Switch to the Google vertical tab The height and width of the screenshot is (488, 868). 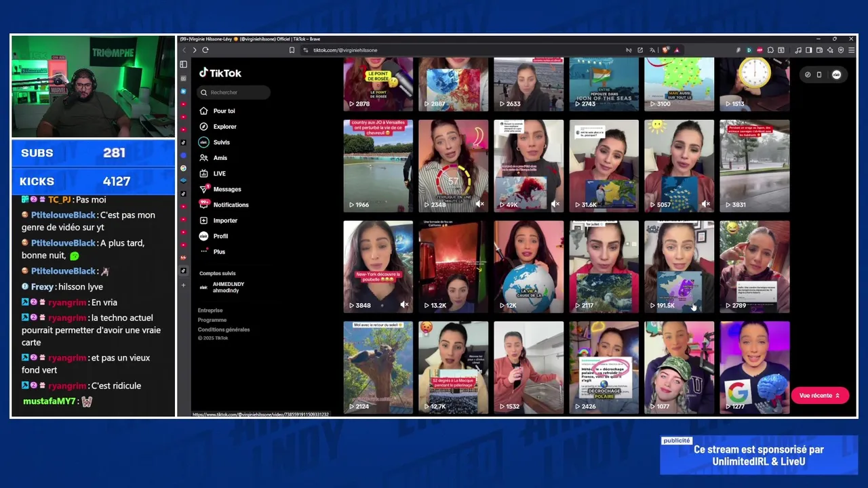(x=183, y=168)
